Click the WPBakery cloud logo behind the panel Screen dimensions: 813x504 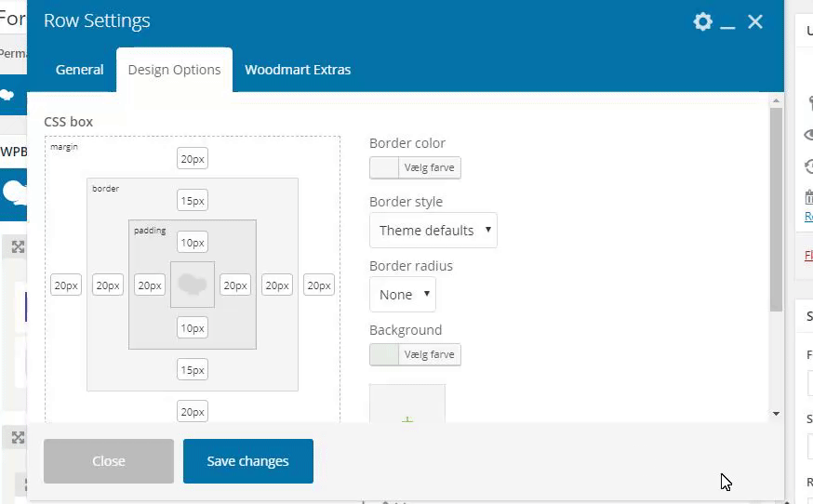pyautogui.click(x=14, y=192)
